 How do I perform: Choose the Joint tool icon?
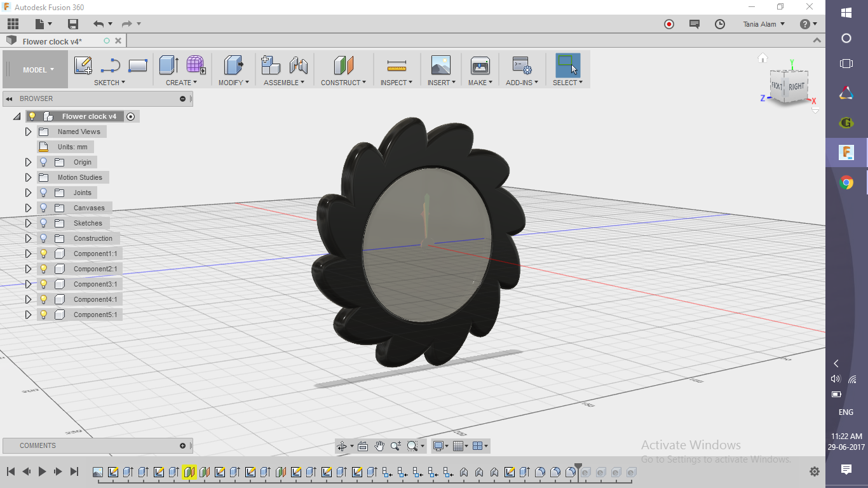[299, 65]
